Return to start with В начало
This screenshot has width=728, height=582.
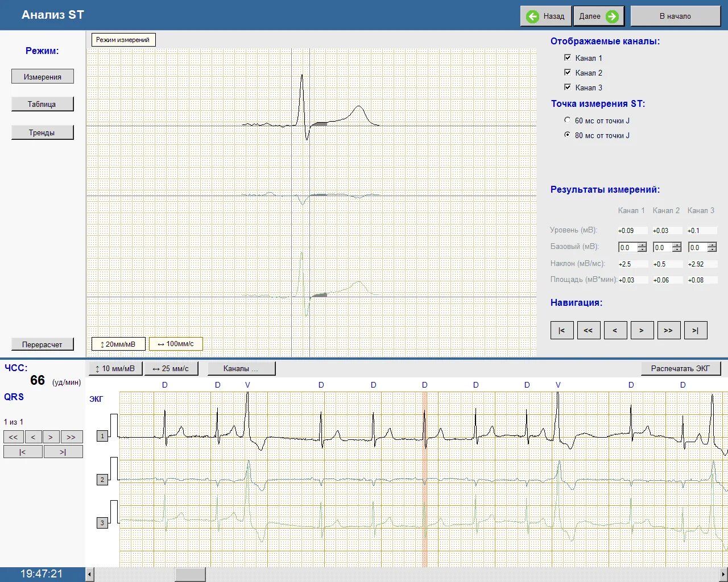pyautogui.click(x=675, y=16)
